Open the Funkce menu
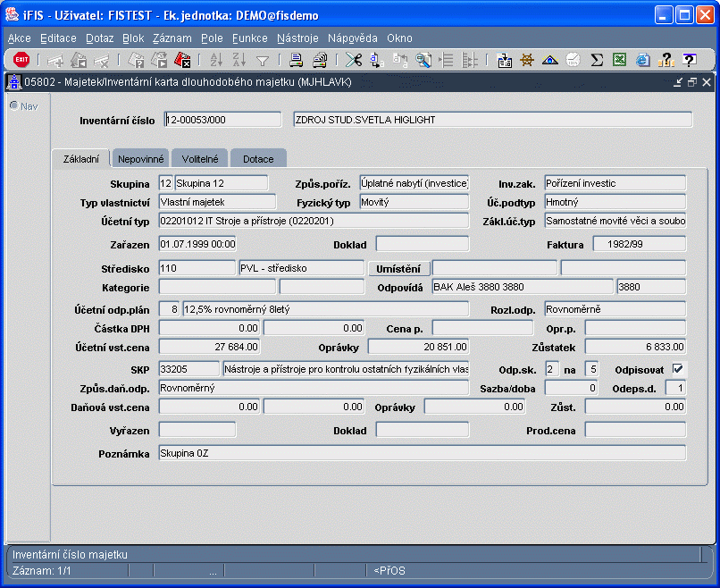Viewport: 720px width, 588px height. (249, 38)
